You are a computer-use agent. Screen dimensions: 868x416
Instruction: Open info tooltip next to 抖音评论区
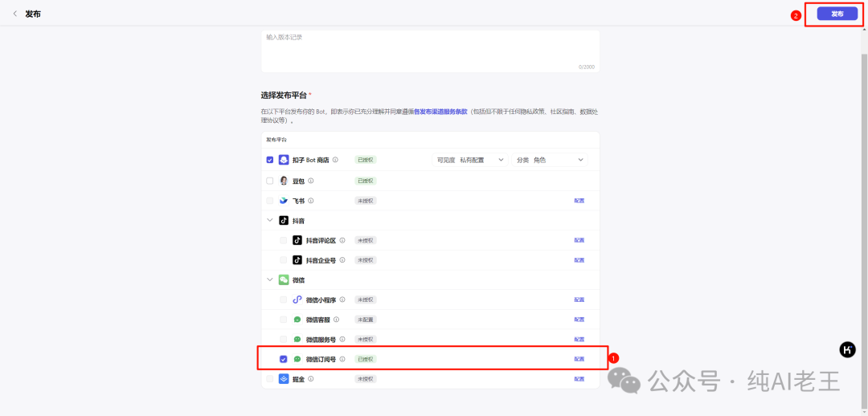point(342,240)
